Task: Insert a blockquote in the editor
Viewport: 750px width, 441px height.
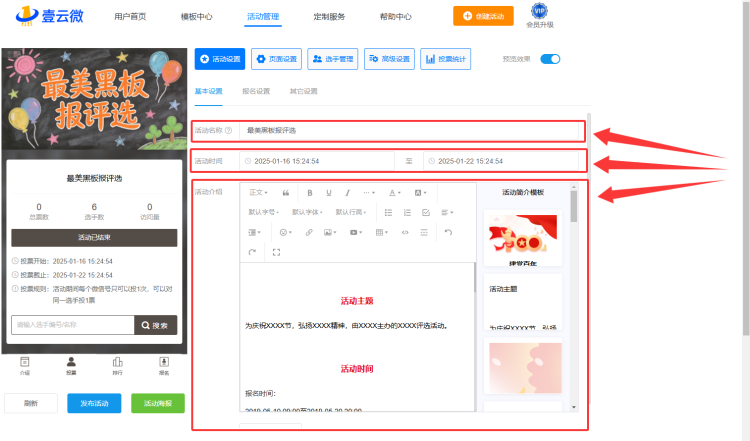Action: click(286, 193)
